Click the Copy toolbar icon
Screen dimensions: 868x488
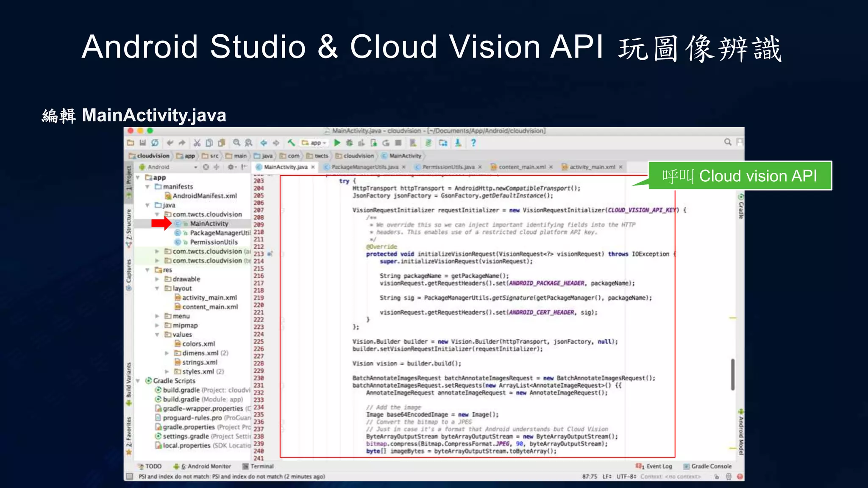[x=209, y=143]
